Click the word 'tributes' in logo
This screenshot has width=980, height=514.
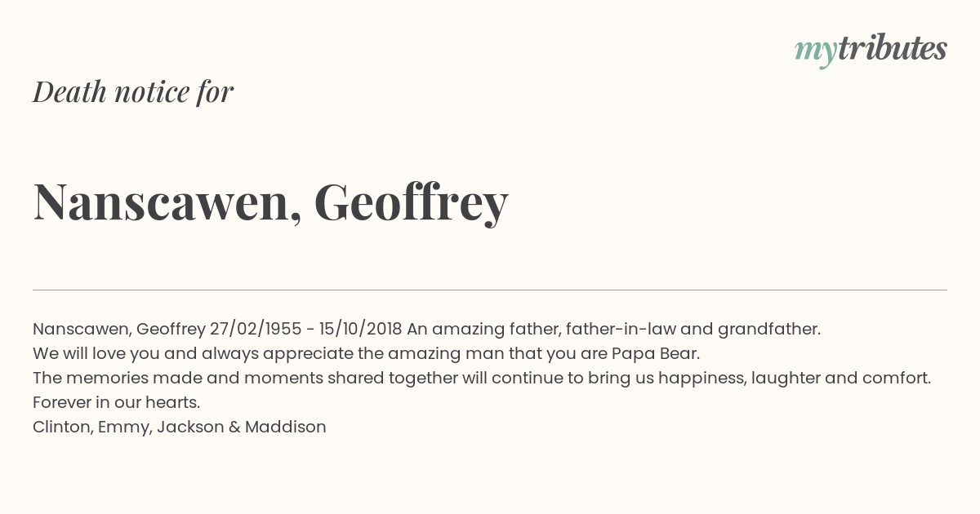pyautogui.click(x=893, y=48)
